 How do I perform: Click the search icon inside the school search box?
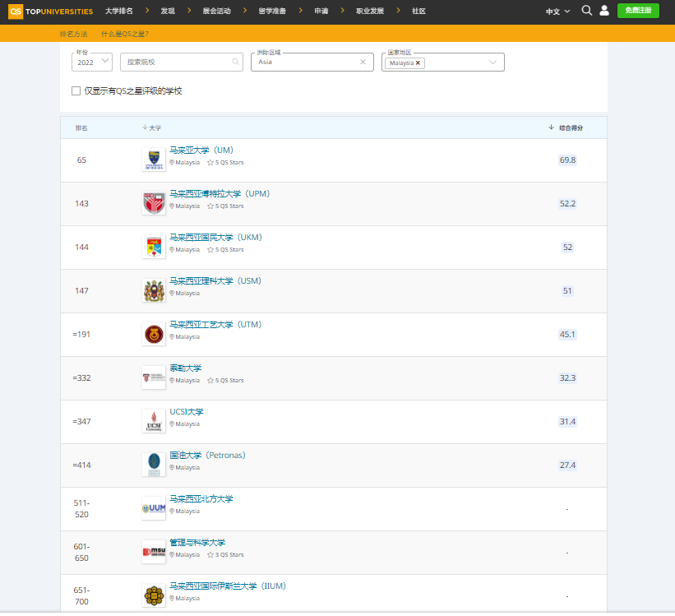pos(235,62)
